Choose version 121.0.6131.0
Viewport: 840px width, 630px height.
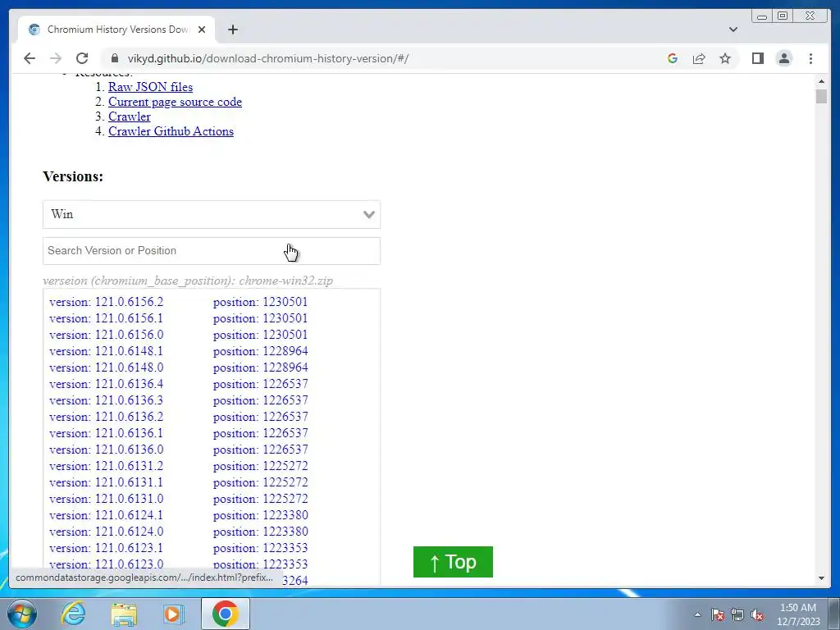click(106, 499)
